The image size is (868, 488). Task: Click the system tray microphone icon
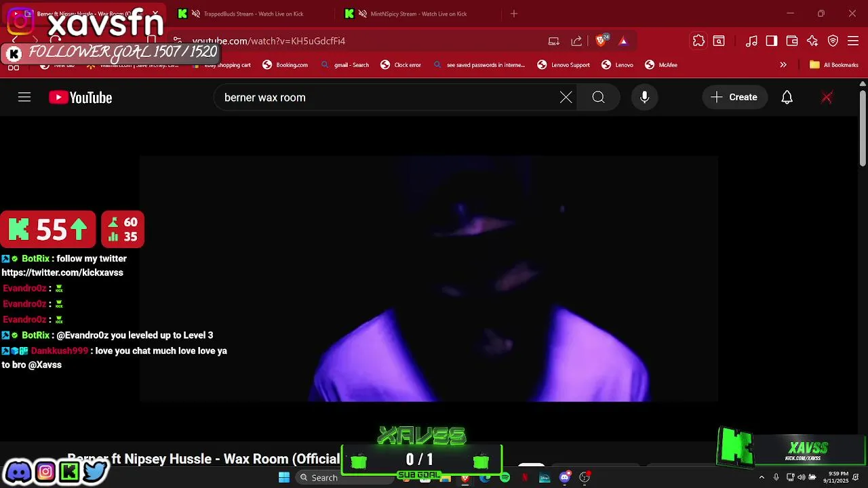[776, 478]
